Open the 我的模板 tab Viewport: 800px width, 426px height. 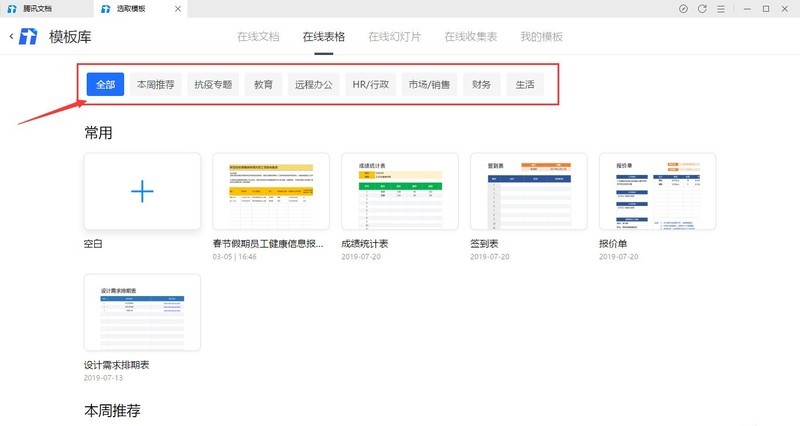point(541,37)
